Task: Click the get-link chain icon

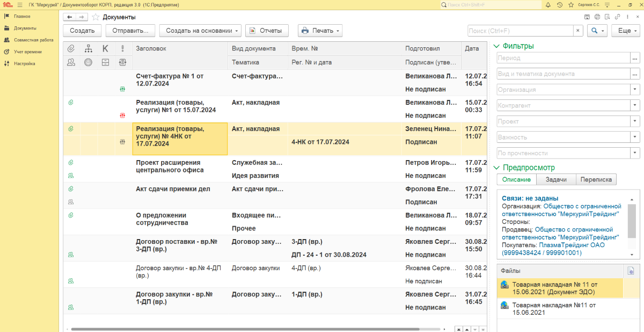Action: tap(618, 17)
